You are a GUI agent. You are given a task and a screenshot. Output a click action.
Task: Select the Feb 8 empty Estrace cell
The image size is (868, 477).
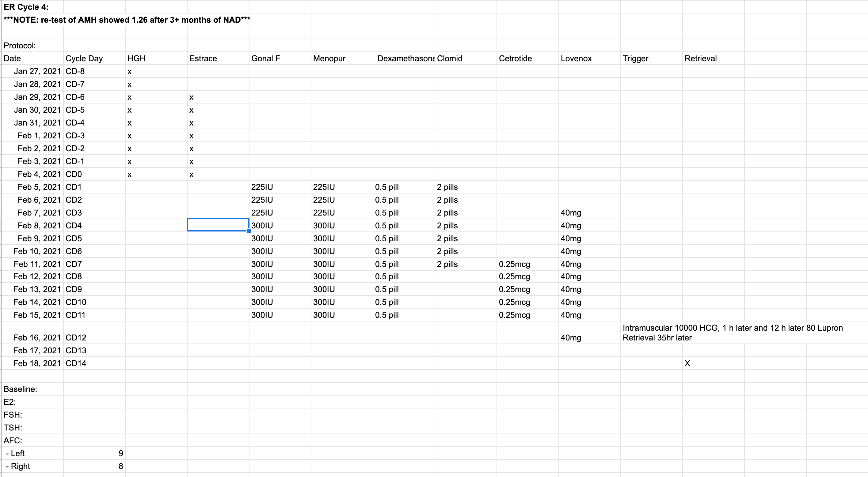[218, 225]
